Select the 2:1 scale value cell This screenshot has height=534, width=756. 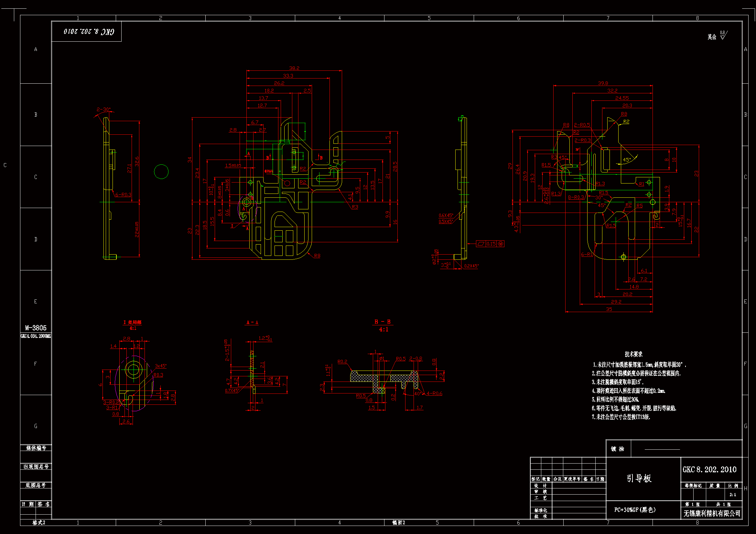tap(732, 495)
